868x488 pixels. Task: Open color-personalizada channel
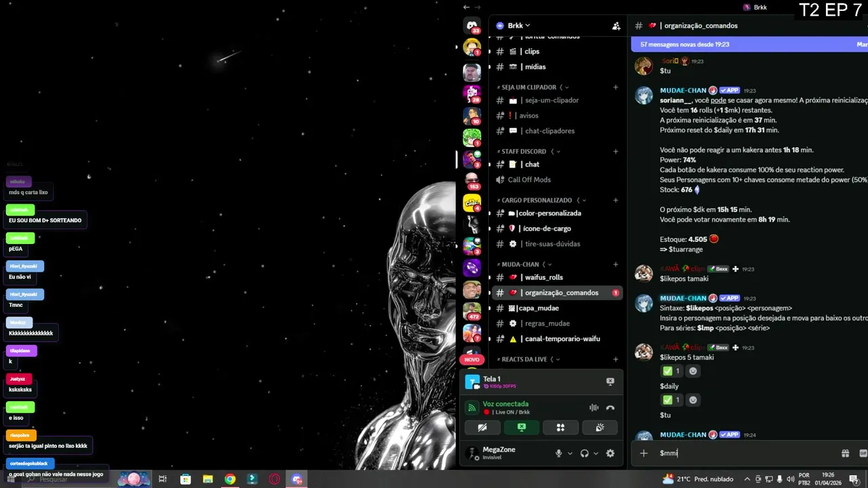click(557, 213)
